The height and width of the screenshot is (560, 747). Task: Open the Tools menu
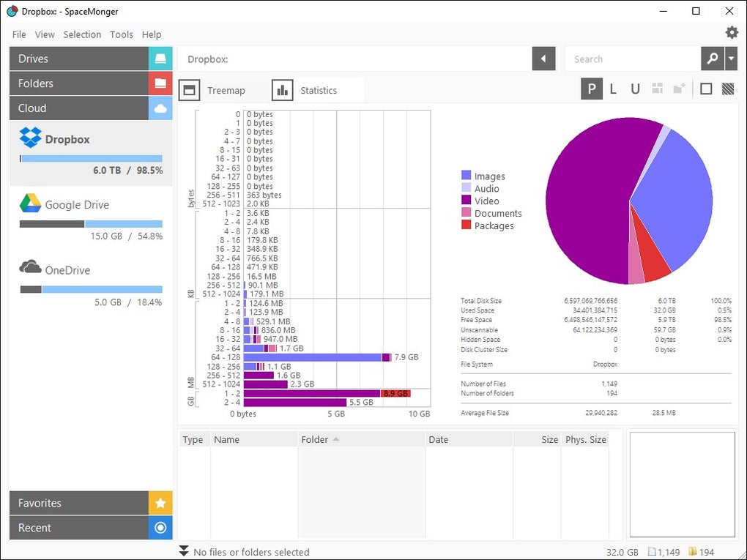click(x=122, y=34)
